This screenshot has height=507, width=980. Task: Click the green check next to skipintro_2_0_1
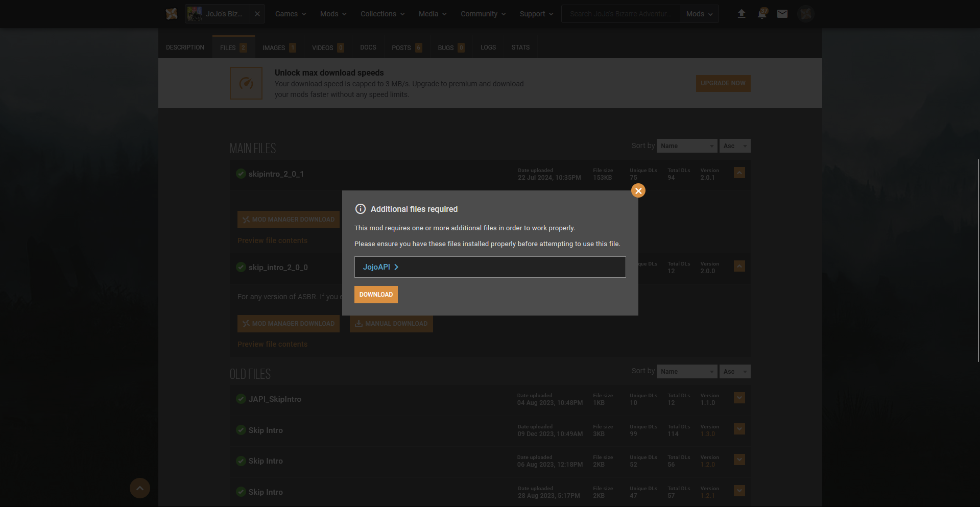click(241, 174)
